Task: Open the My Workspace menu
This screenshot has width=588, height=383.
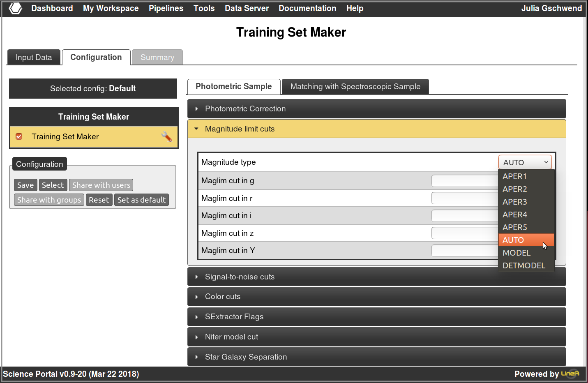Action: click(x=111, y=8)
